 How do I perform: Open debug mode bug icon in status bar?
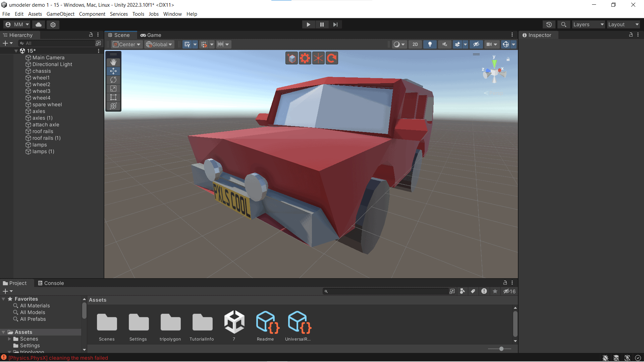(605, 358)
